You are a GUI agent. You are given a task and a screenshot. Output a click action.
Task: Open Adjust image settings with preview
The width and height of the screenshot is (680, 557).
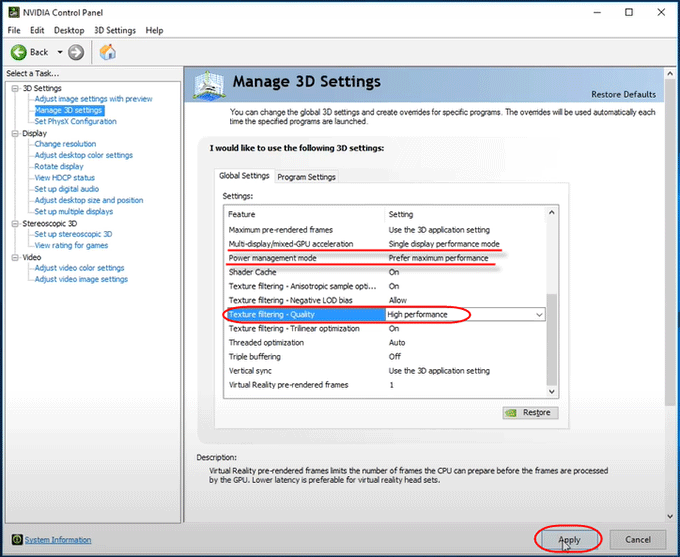[94, 99]
